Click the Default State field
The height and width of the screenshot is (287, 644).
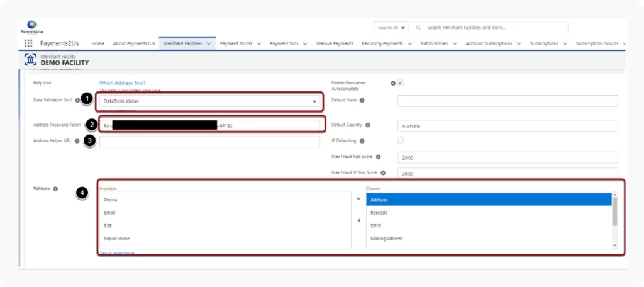[x=508, y=101]
